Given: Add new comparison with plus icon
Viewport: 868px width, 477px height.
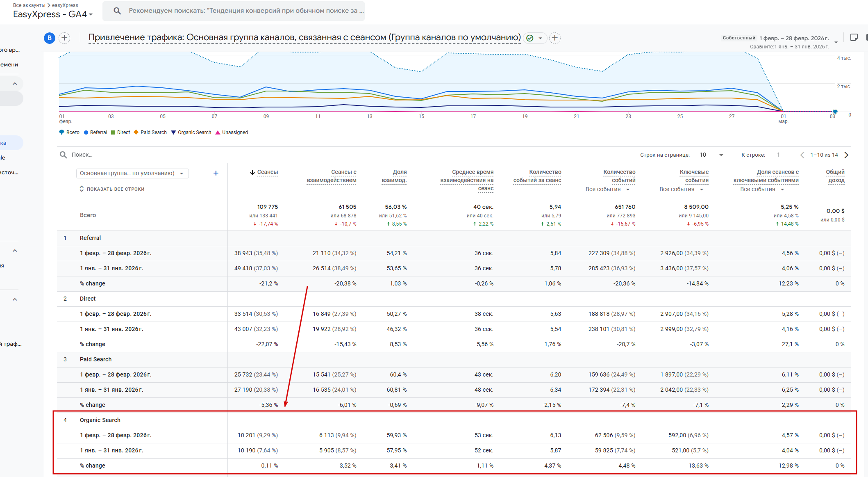Looking at the screenshot, I should click(64, 38).
